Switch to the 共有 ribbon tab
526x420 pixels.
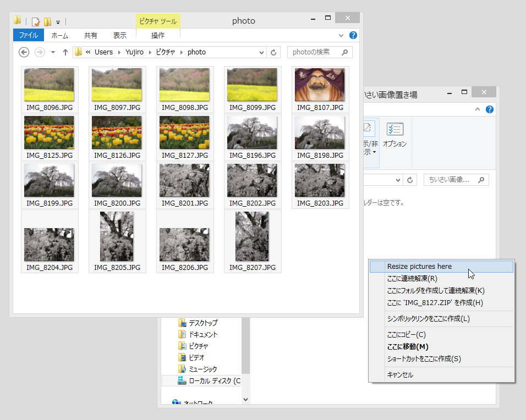tap(91, 35)
